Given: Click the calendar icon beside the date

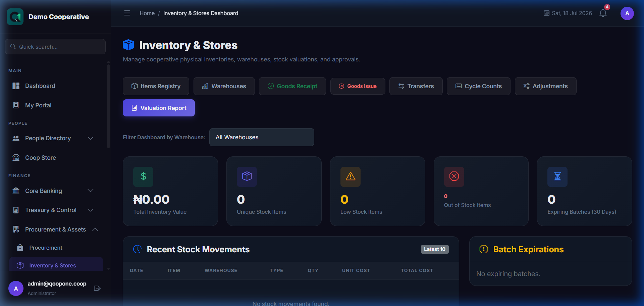Looking at the screenshot, I should [x=546, y=13].
